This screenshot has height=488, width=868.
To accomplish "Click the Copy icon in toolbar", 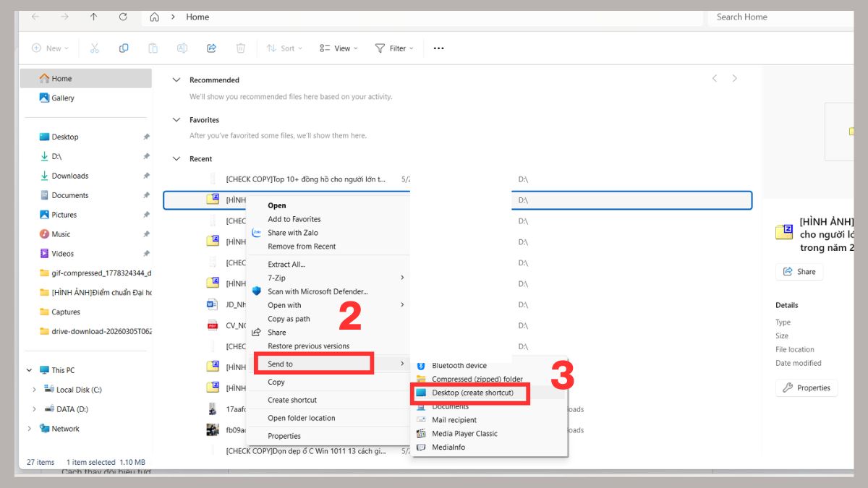I will [x=124, y=48].
